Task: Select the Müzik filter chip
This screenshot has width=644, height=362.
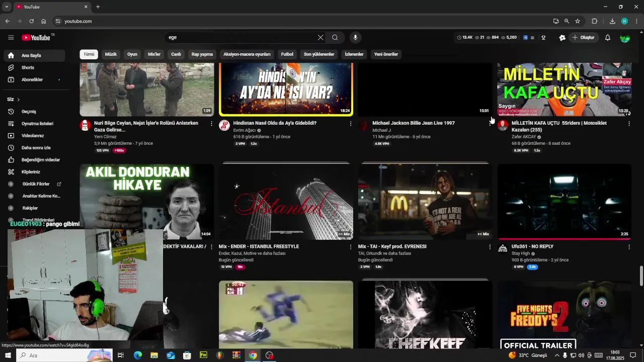Action: (x=111, y=54)
